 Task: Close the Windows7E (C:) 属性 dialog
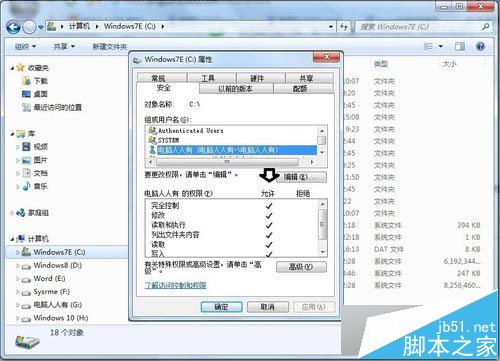click(326, 57)
